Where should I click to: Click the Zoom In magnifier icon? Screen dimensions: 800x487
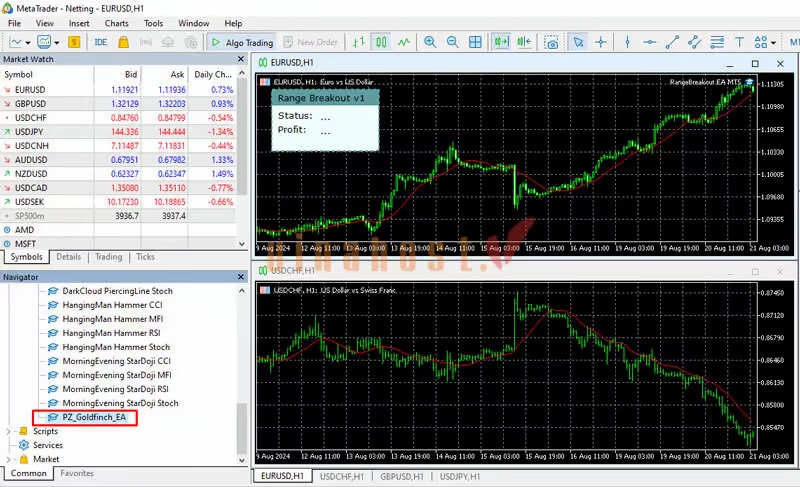(430, 42)
